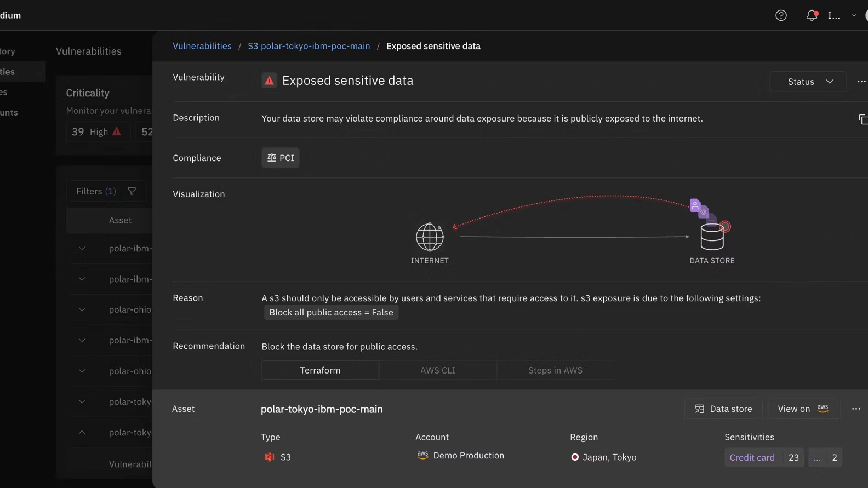Click the filter funnel icon

click(x=132, y=191)
